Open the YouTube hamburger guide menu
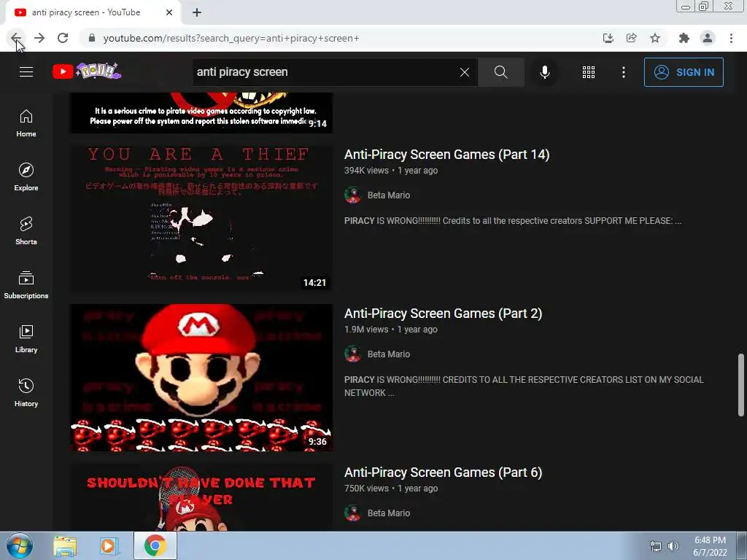The height and width of the screenshot is (560, 747). [26, 72]
